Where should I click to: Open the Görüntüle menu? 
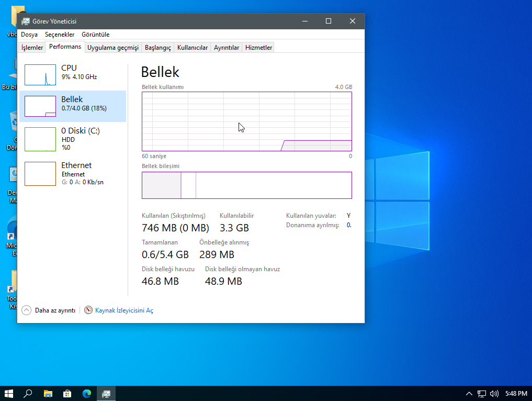pyautogui.click(x=95, y=35)
